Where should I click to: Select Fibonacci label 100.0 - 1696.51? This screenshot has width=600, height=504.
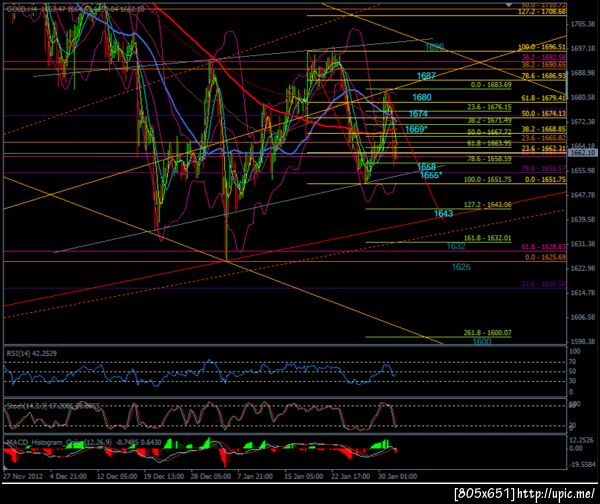(x=541, y=47)
